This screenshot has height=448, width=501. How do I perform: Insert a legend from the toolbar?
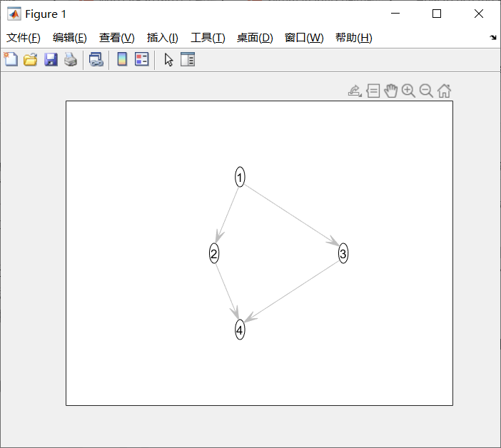tap(142, 59)
